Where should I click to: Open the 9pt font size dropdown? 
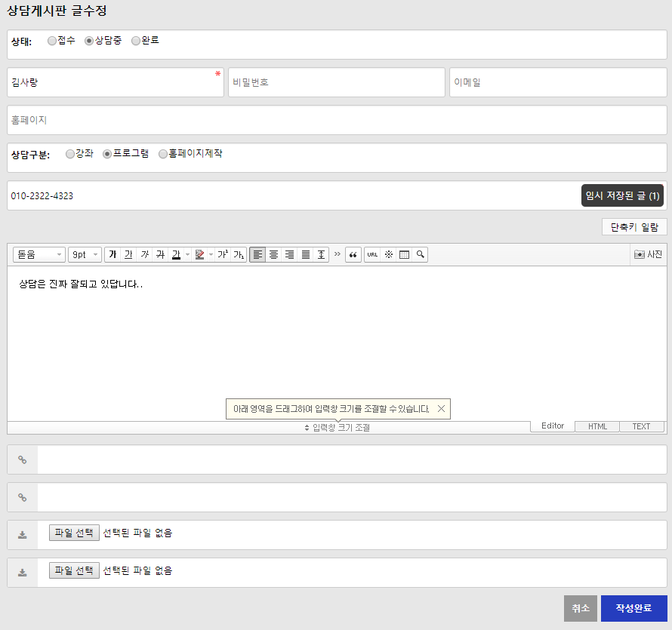(85, 255)
